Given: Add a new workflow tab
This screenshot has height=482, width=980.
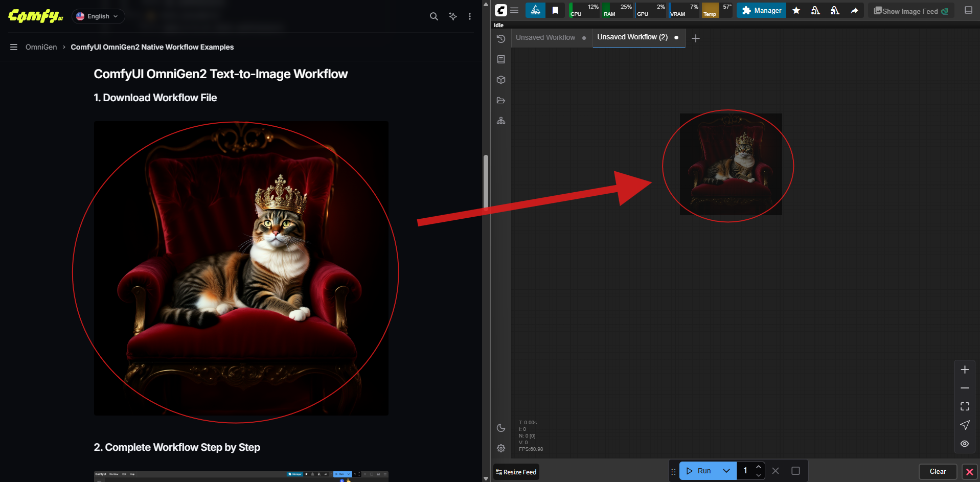Looking at the screenshot, I should [x=696, y=38].
